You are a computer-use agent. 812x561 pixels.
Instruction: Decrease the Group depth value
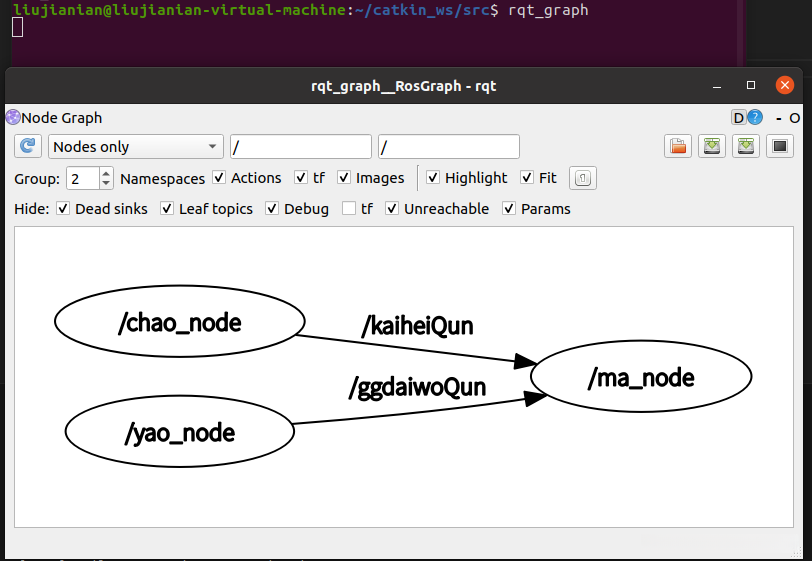[x=106, y=184]
